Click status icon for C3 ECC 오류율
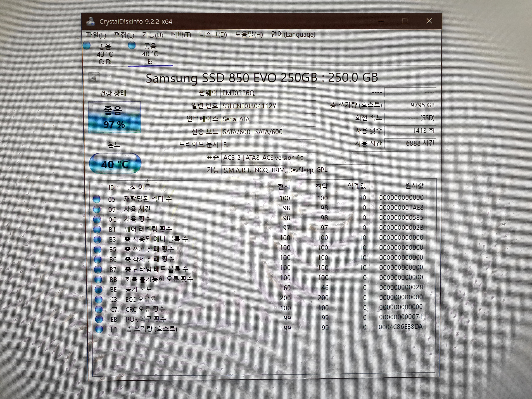The image size is (532, 399). pyautogui.click(x=99, y=299)
